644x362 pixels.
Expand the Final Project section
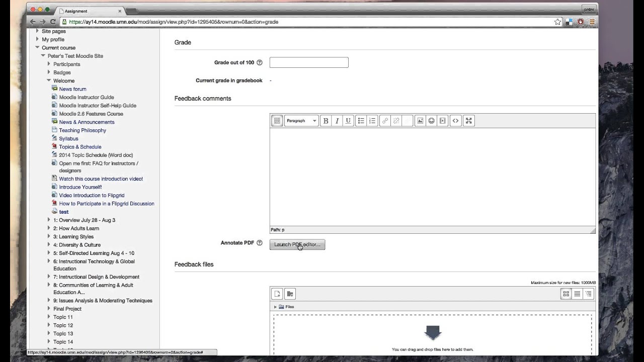point(49,309)
